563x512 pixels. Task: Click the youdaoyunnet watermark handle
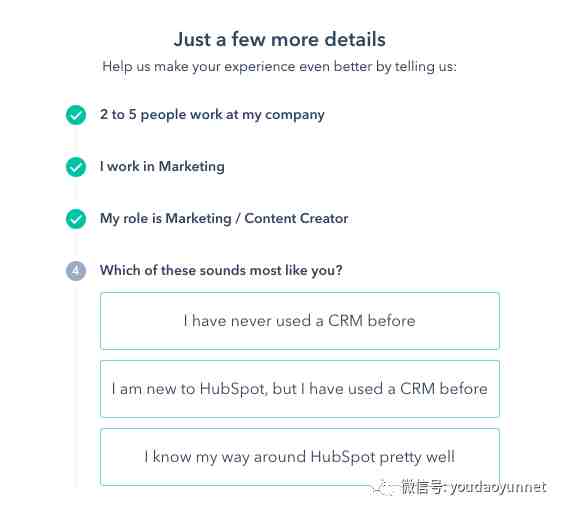[498, 487]
